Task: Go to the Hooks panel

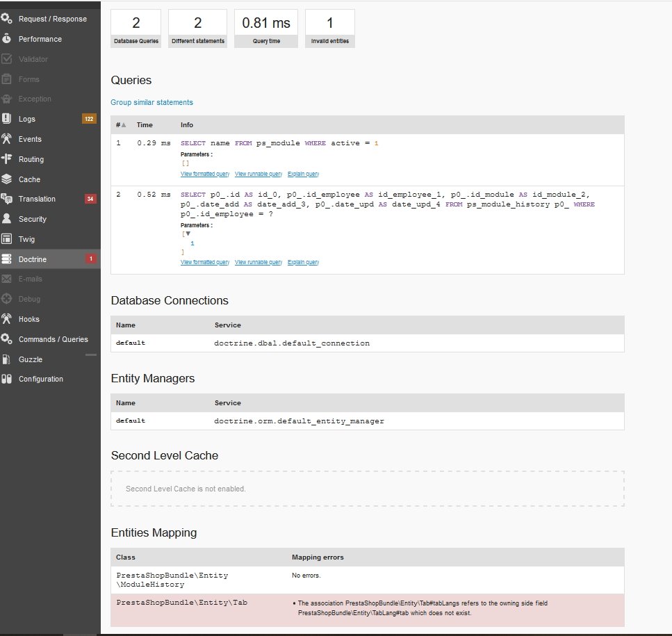Action: (29, 319)
